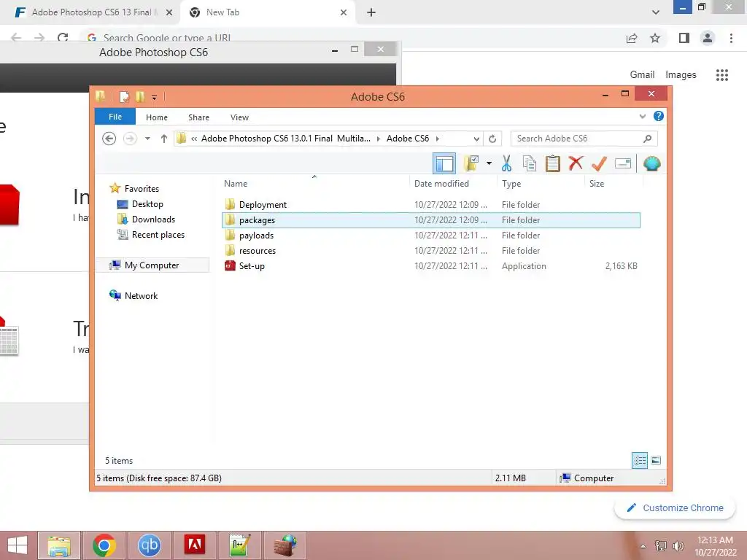This screenshot has width=747, height=560.
Task: Expand the ribbon using the chevron
Action: click(642, 116)
